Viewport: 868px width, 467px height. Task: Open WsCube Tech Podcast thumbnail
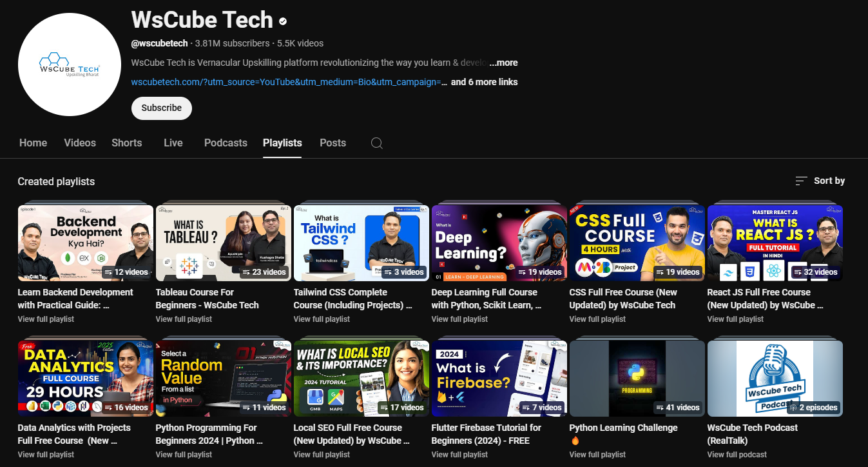775,379
